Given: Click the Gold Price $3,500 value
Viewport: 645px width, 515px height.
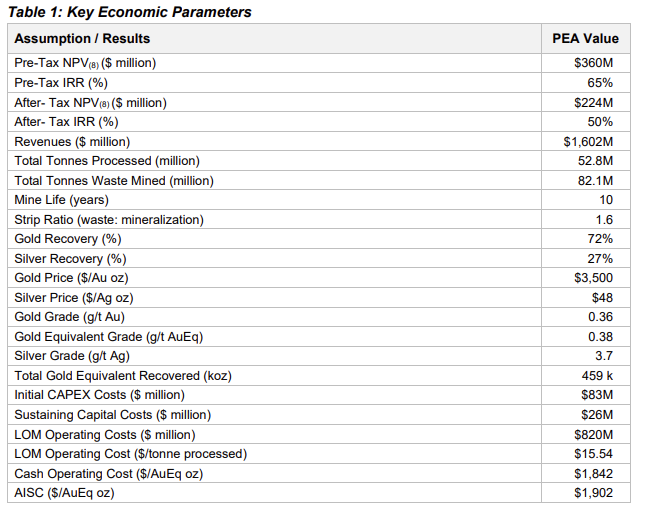Looking at the screenshot, I should point(593,278).
